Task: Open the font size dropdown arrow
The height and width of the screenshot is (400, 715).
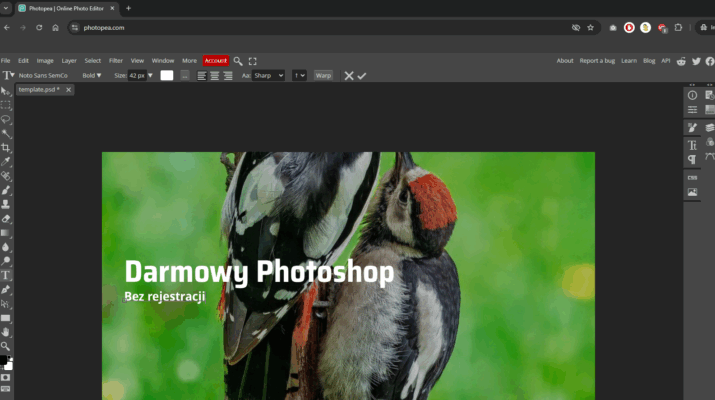Action: tap(150, 76)
